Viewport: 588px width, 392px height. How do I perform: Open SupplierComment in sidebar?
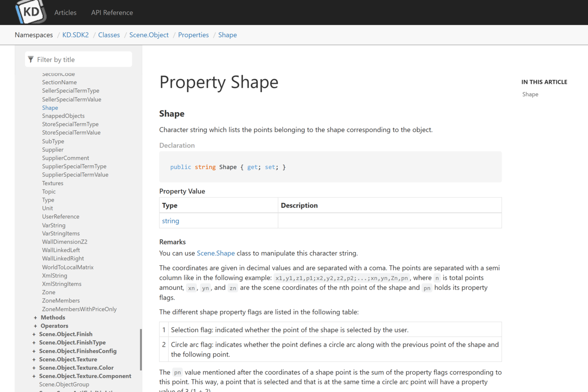point(65,158)
